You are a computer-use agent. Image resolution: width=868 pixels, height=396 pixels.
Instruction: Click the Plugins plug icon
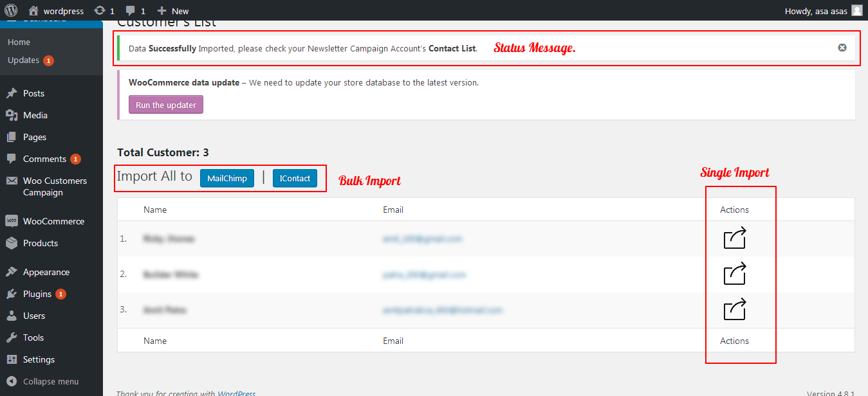click(12, 294)
